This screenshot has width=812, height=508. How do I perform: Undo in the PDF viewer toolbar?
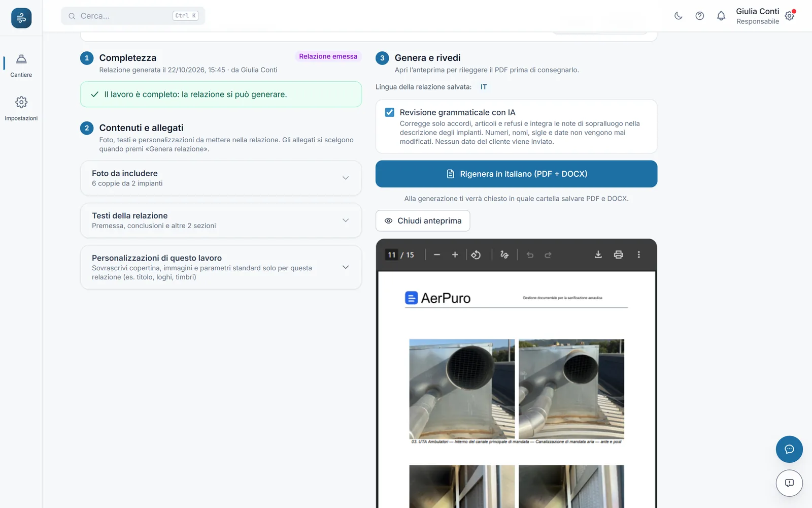[x=530, y=255]
